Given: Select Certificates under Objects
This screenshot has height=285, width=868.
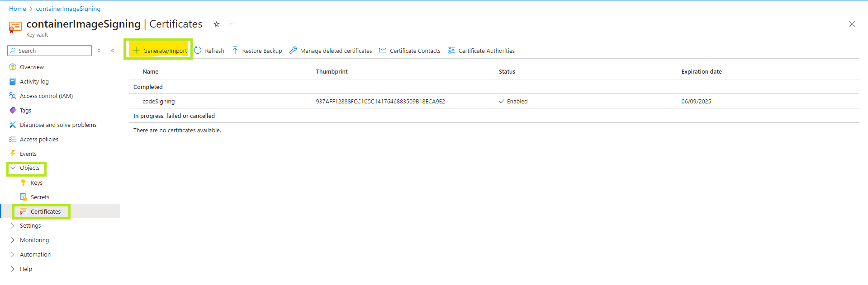Looking at the screenshot, I should 46,211.
